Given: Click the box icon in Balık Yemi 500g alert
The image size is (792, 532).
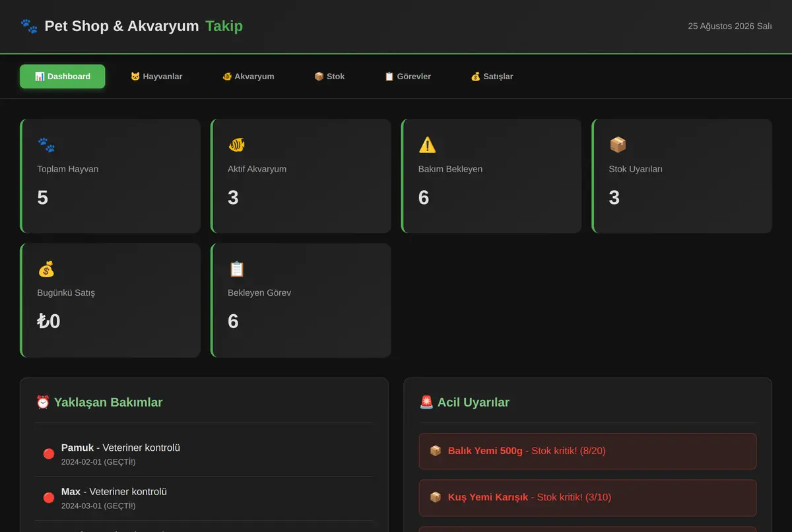Looking at the screenshot, I should tap(436, 451).
